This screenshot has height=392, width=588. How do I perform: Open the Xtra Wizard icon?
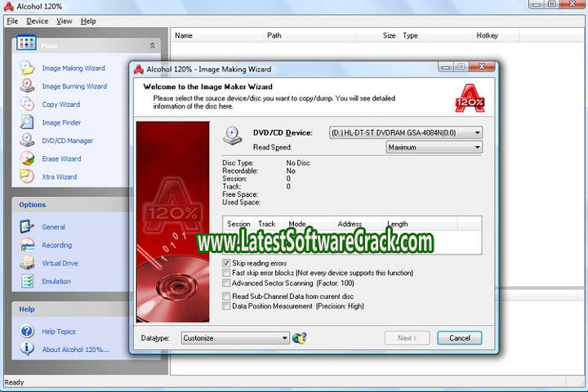(x=27, y=176)
